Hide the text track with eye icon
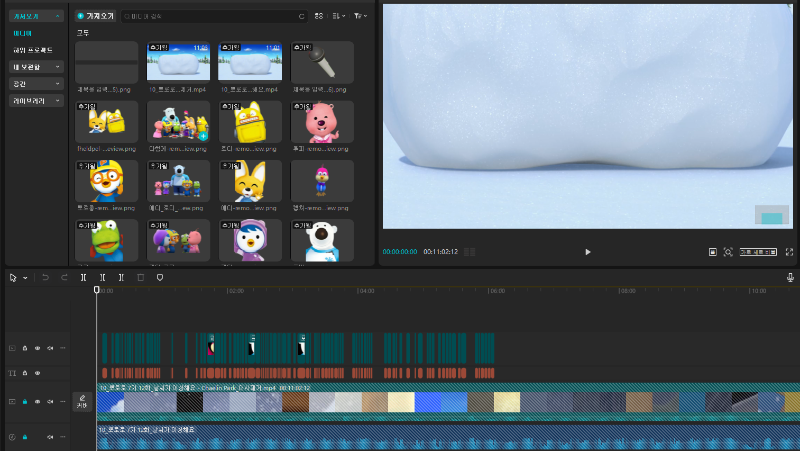800x451 pixels. tap(37, 373)
